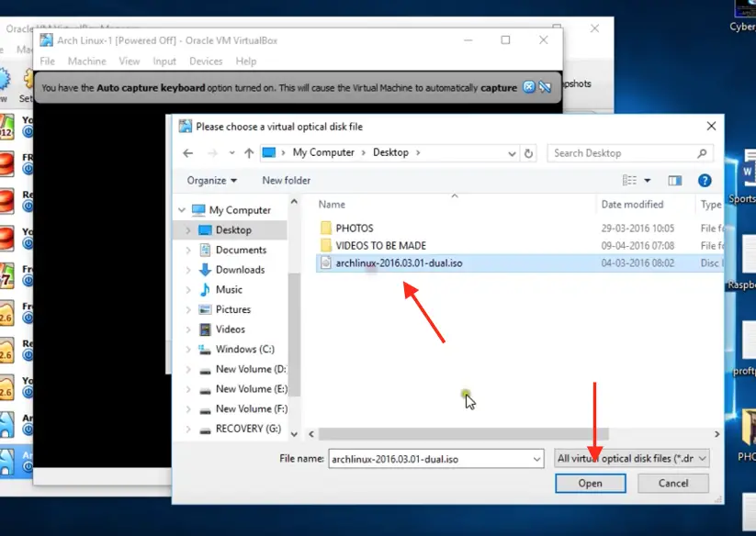Collapse the My Computer tree node

click(182, 210)
